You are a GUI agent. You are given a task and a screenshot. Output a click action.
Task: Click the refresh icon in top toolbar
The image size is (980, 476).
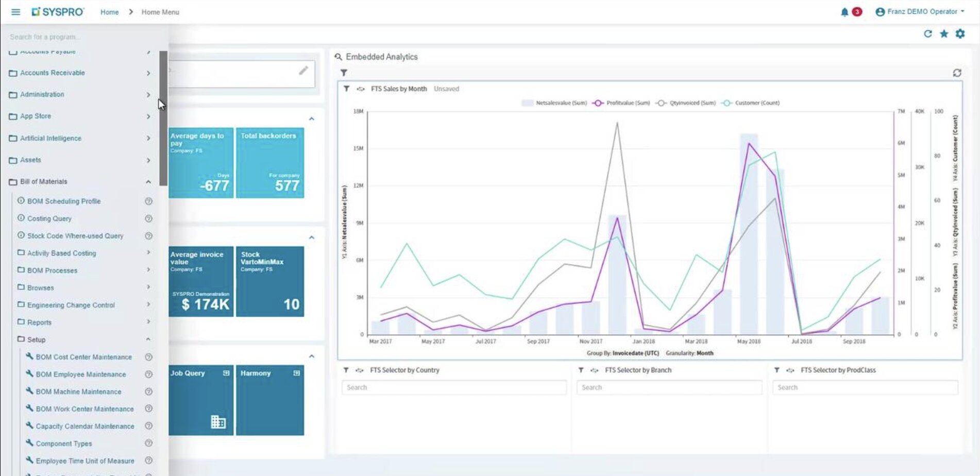click(x=927, y=34)
